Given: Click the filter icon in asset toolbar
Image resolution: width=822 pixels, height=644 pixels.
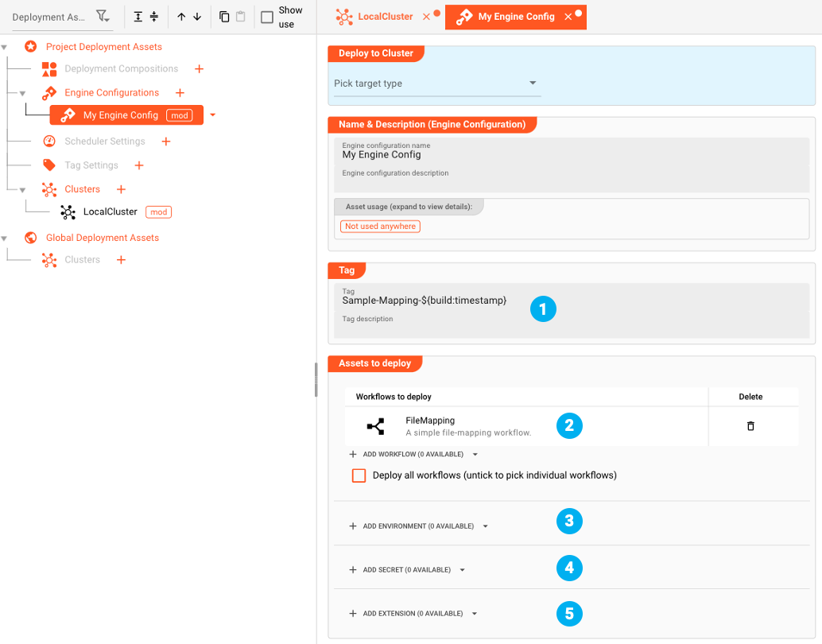Looking at the screenshot, I should (102, 17).
